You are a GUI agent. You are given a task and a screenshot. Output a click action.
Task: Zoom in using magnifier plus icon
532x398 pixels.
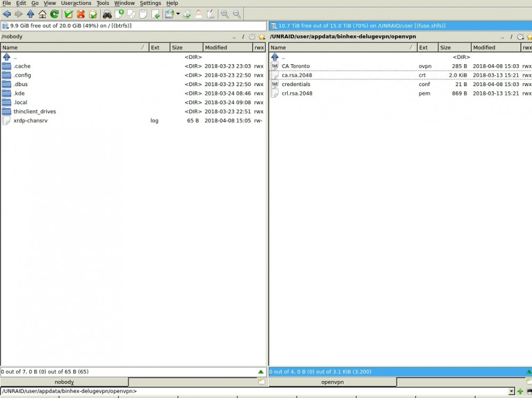coord(225,14)
